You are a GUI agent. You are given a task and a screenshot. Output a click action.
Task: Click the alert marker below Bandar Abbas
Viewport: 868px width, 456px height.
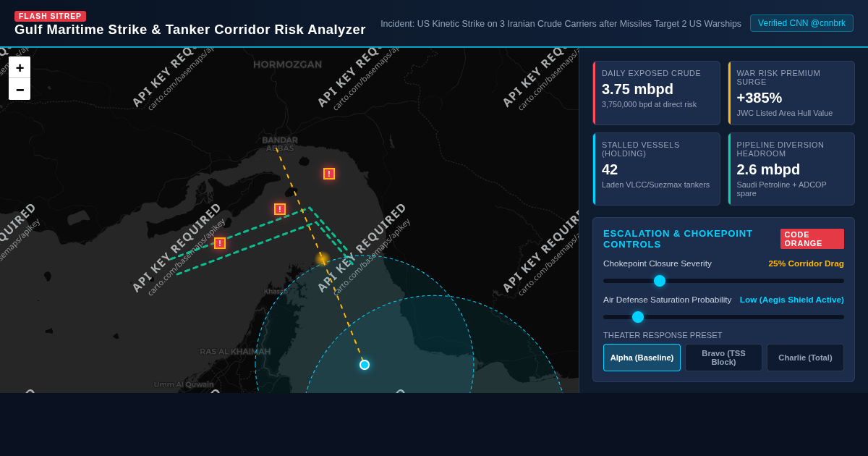(280, 209)
